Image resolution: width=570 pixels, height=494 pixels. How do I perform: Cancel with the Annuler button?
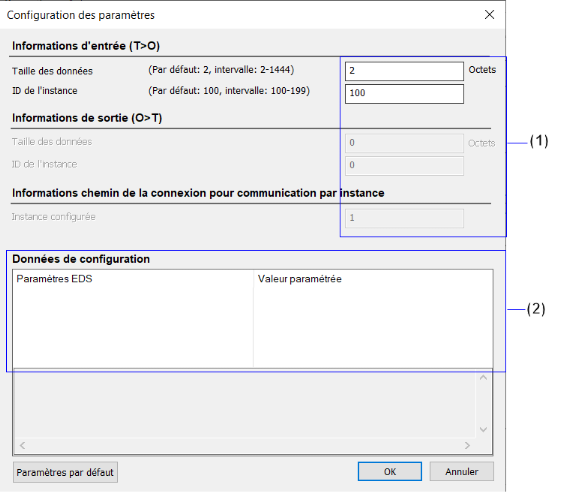(x=462, y=471)
